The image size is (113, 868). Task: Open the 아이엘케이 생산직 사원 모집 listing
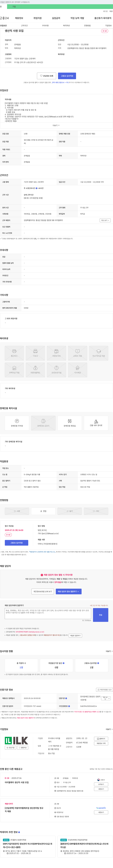[16, 782]
